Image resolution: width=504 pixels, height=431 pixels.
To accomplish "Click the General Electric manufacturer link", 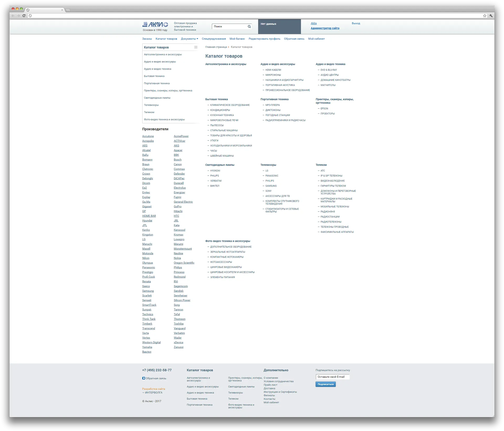I will (x=183, y=202).
